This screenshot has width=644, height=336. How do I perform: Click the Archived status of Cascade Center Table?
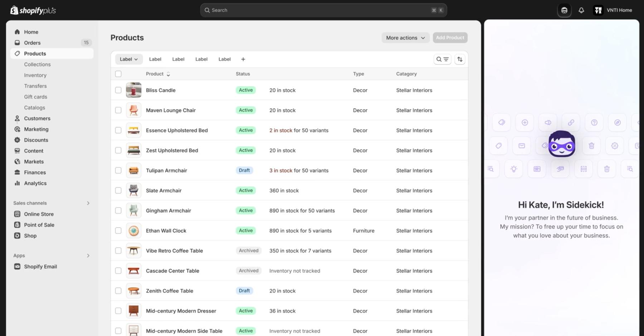pos(249,271)
